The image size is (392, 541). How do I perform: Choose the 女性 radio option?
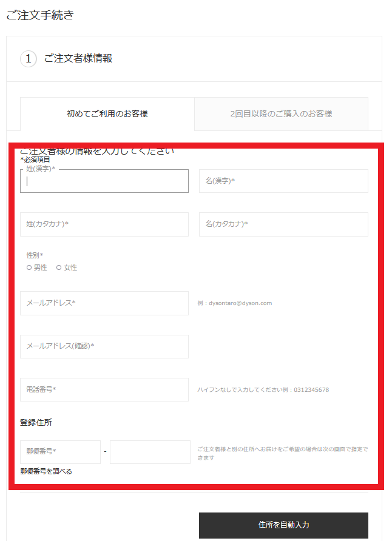pos(59,267)
